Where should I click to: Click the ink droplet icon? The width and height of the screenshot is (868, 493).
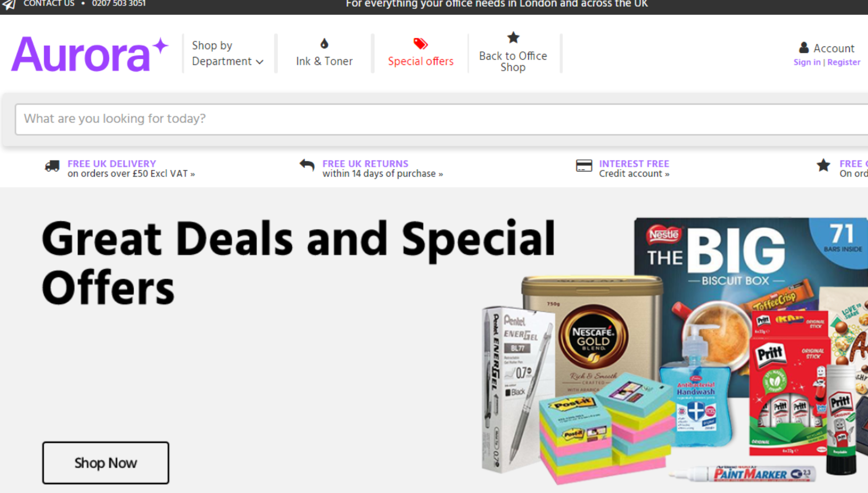(x=324, y=44)
